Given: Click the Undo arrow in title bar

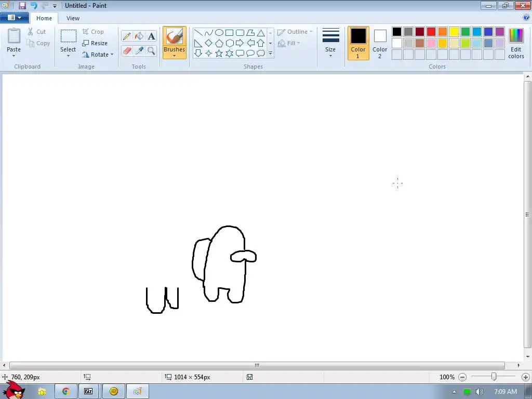Looking at the screenshot, I should click(34, 5).
